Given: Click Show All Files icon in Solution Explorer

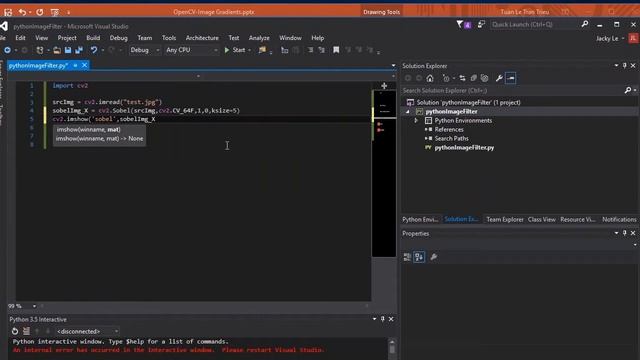Looking at the screenshot, I should (484, 78).
